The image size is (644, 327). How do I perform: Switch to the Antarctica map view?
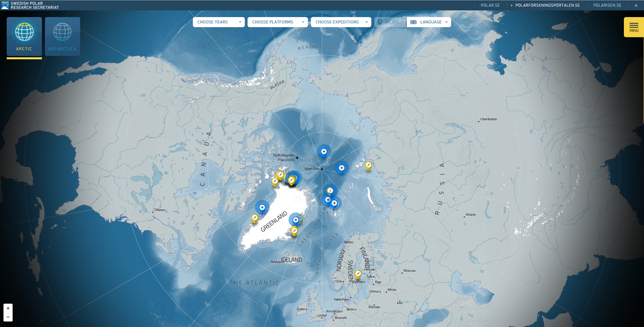point(62,37)
